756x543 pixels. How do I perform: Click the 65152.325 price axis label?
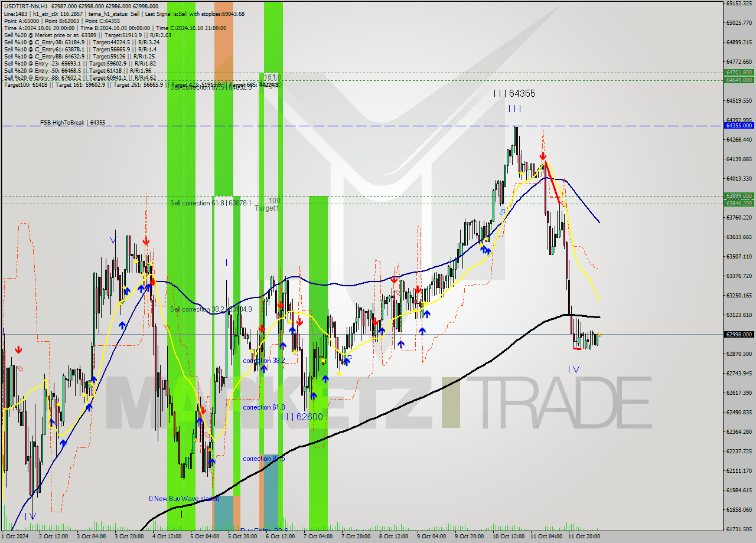(x=739, y=3)
